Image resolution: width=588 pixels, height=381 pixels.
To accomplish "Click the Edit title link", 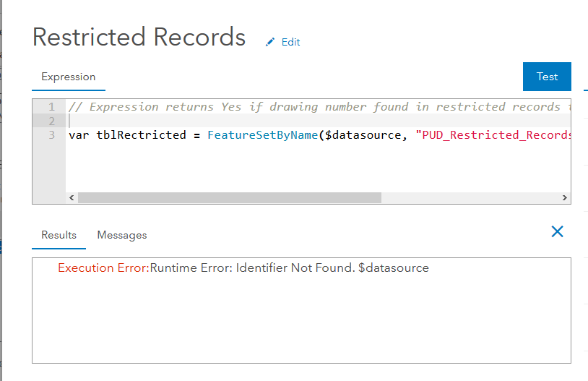I will pos(290,42).
